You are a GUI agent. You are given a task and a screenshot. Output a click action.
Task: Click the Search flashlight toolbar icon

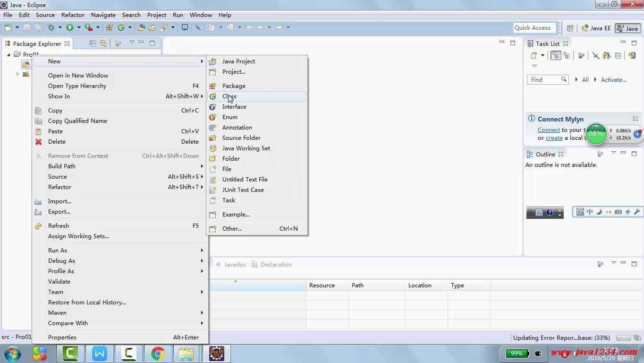[164, 27]
